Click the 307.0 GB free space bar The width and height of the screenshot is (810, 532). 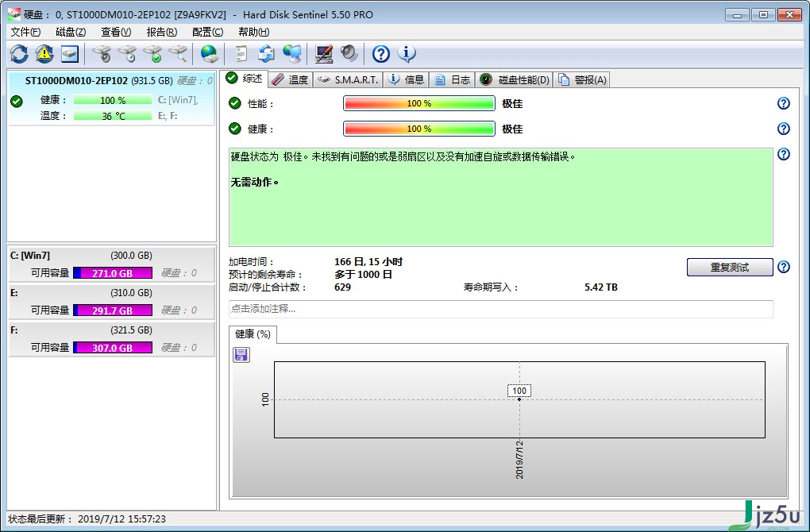pos(113,348)
